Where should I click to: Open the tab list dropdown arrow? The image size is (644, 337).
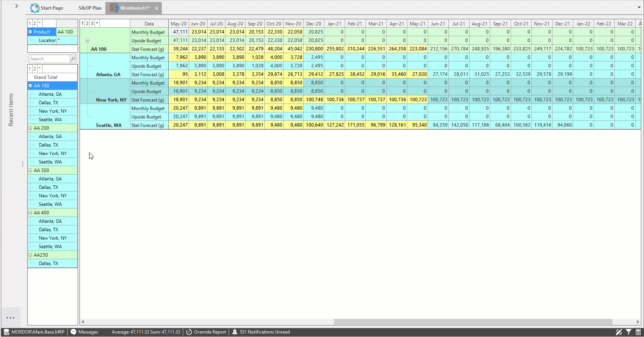pos(639,7)
